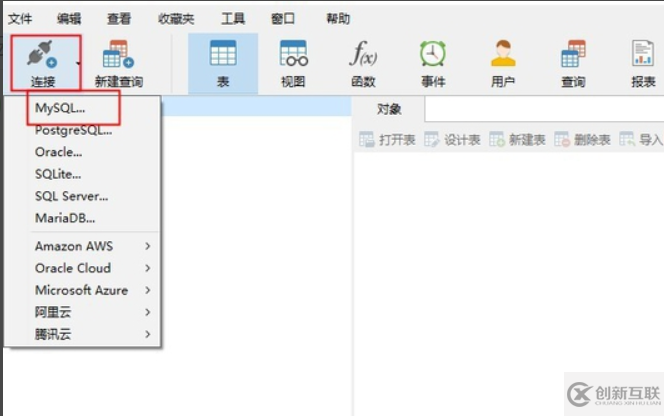This screenshot has height=416, width=664.
Task: Choose PostgreSQL... from the connection list
Action: 74,130
